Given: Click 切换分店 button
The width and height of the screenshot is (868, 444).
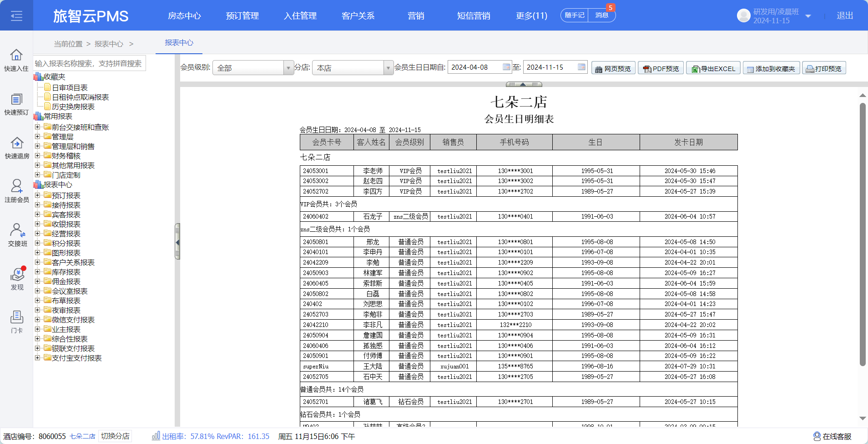Looking at the screenshot, I should tap(115, 436).
